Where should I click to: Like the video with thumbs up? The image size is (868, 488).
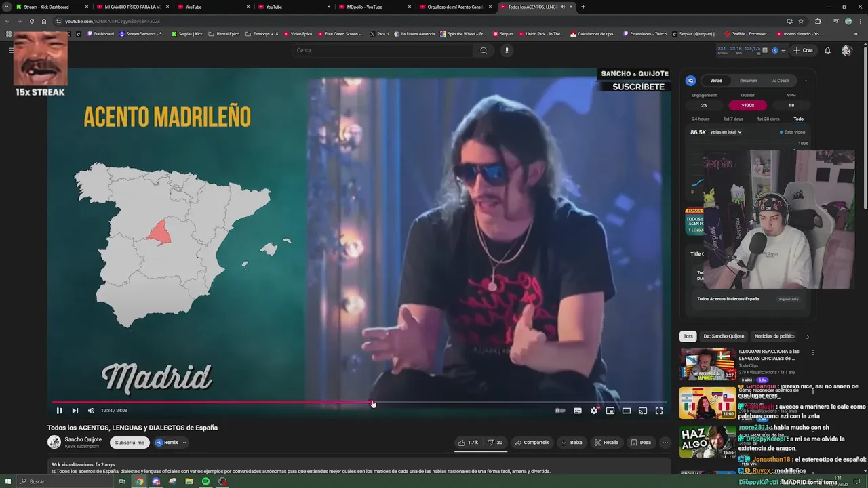[x=468, y=443]
